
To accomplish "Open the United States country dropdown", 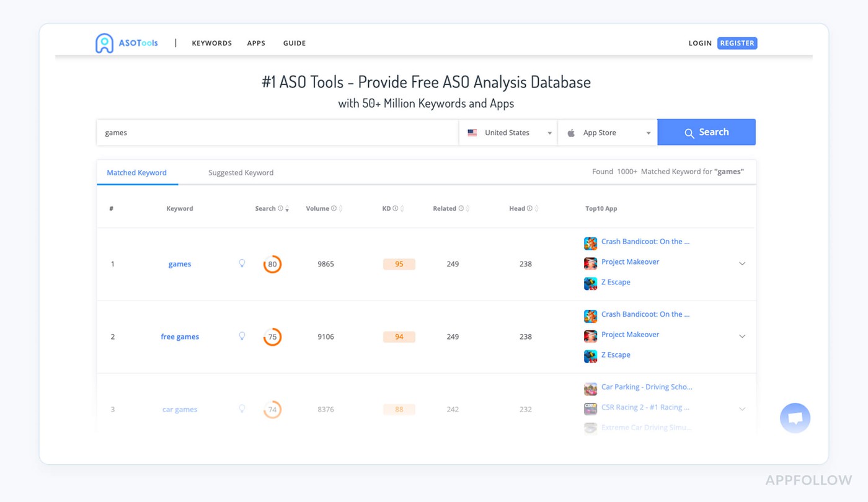I will coord(549,132).
